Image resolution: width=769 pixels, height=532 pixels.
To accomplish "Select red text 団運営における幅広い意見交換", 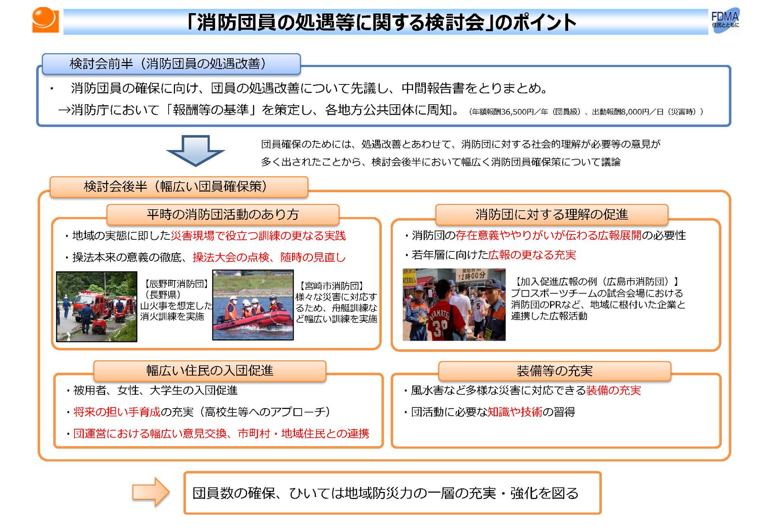I will [x=150, y=434].
